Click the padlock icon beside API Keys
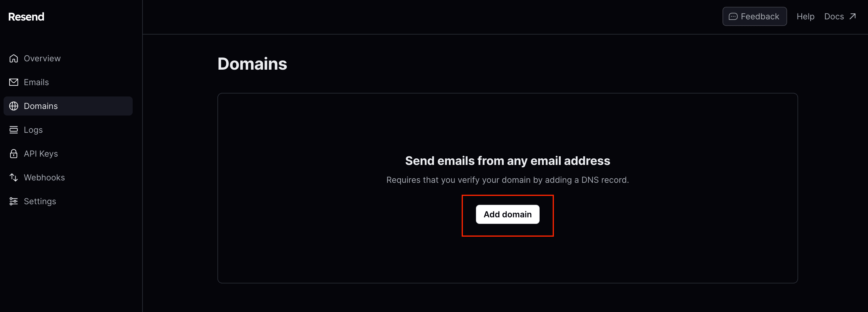The image size is (868, 312). (x=13, y=154)
